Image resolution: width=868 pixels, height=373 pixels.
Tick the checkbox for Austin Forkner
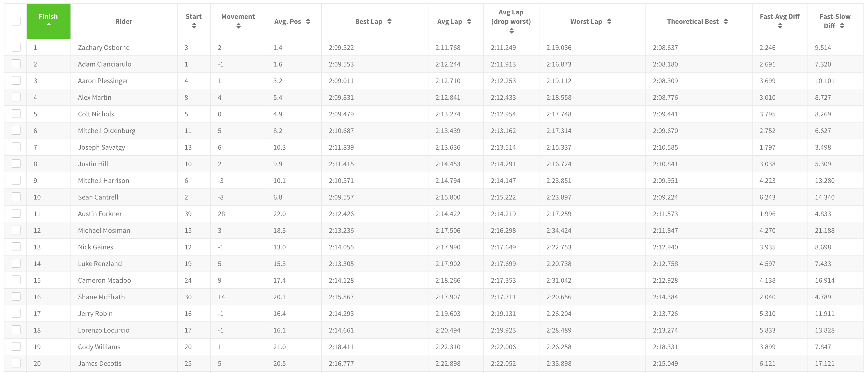[x=16, y=213]
